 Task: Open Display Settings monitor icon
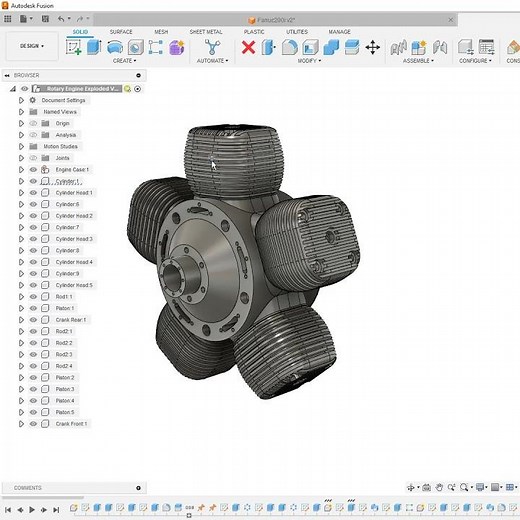[480, 487]
